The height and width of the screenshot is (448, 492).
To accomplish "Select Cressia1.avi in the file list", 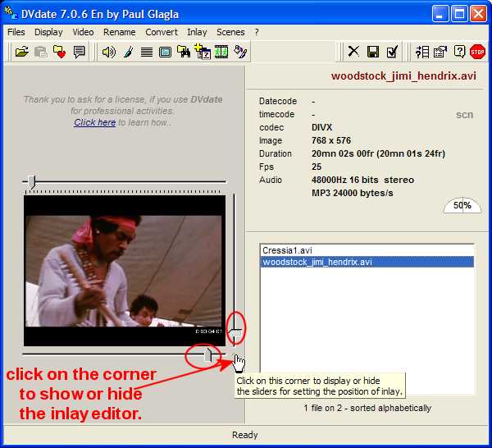I will tap(367, 250).
